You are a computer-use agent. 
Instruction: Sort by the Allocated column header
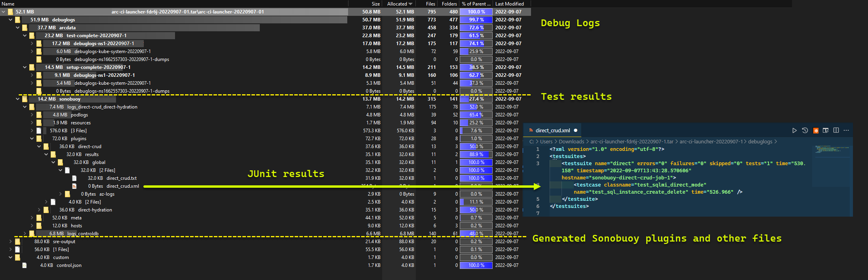(x=399, y=4)
